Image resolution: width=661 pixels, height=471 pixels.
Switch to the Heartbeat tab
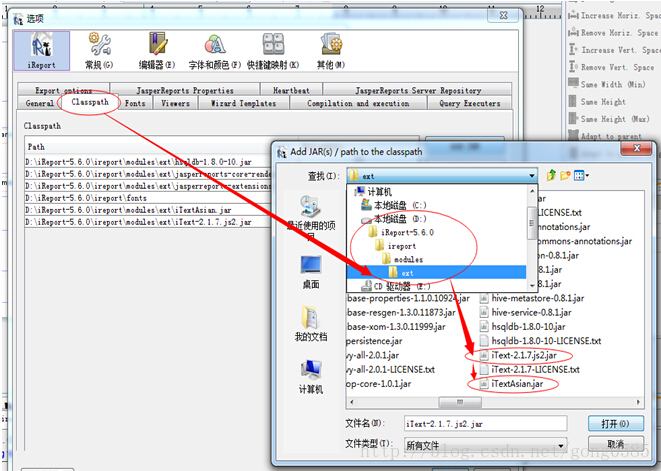click(x=291, y=90)
